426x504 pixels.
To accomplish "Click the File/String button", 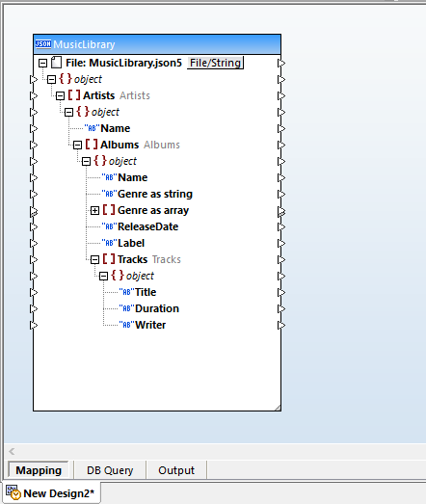I will [x=215, y=63].
